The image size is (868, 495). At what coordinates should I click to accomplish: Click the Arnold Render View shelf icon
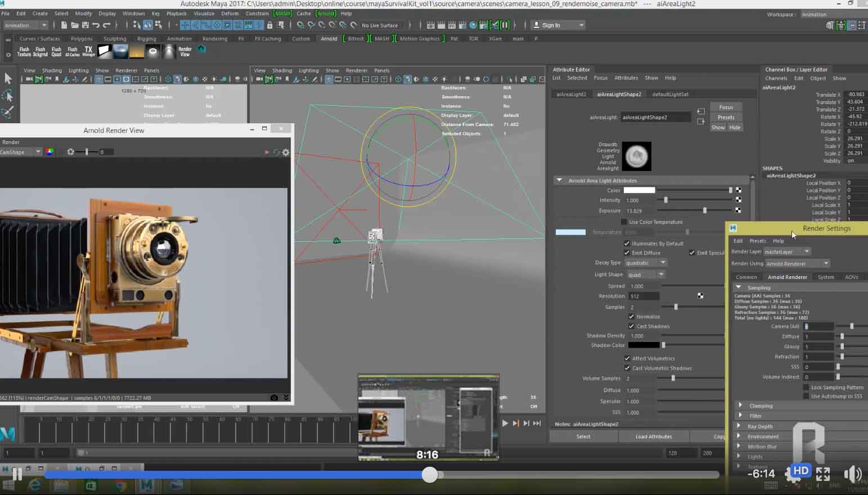pos(185,51)
